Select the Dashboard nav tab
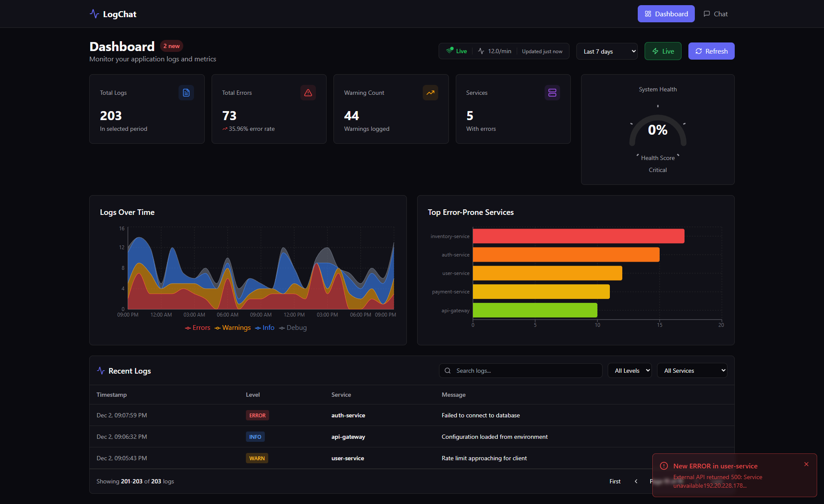The width and height of the screenshot is (824, 504). point(666,14)
